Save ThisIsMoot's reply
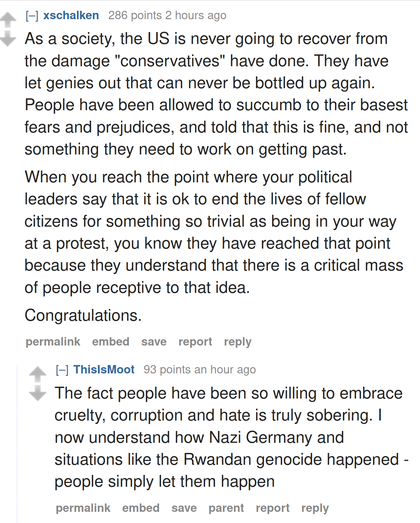This screenshot has width=420, height=523. click(x=184, y=508)
